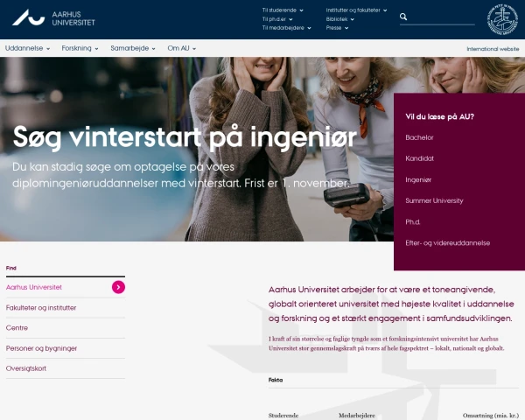Screen dimensions: 525x420
Task: Expand the Til studerende dropdown
Action: click(x=283, y=10)
